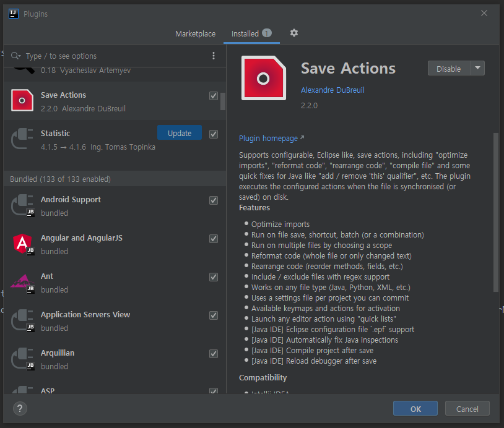The height and width of the screenshot is (428, 504).
Task: Click the Ant plugin icon
Action: [22, 282]
